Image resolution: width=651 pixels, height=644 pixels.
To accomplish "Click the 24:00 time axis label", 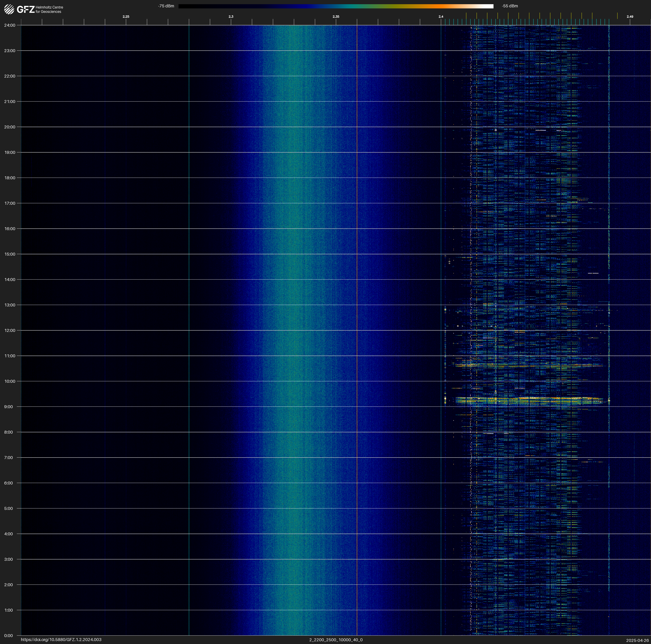I will (10, 25).
